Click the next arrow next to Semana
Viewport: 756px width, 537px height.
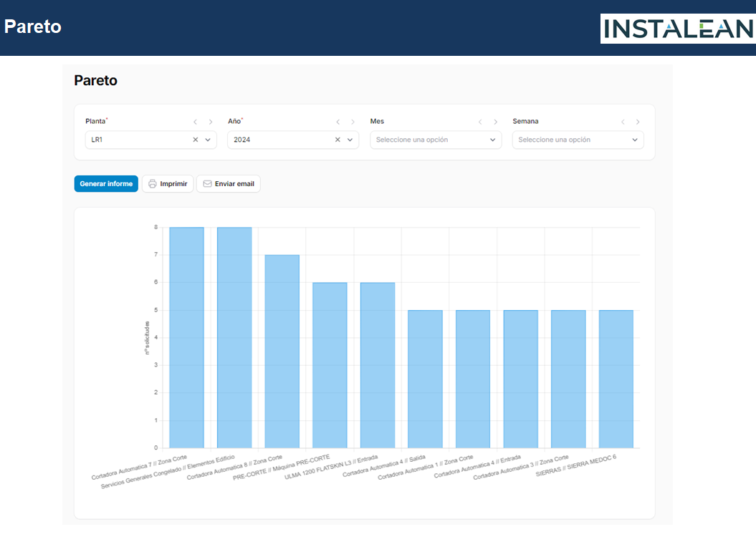638,122
